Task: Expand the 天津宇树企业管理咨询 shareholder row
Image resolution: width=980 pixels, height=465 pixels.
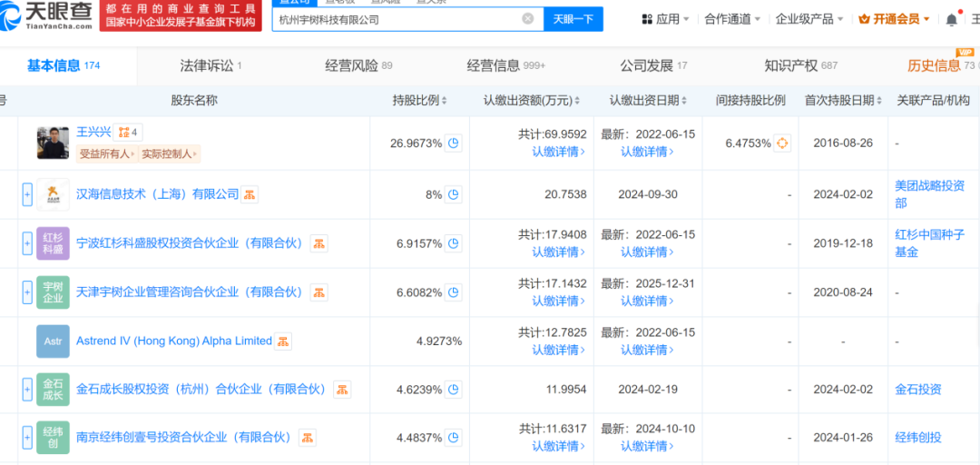Action: pyautogui.click(x=27, y=292)
